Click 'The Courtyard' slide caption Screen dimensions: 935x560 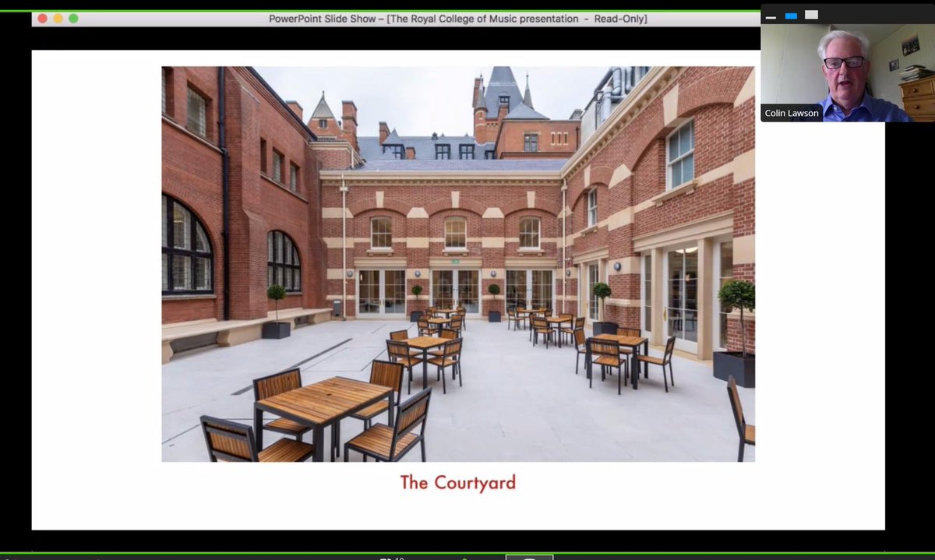click(x=458, y=483)
